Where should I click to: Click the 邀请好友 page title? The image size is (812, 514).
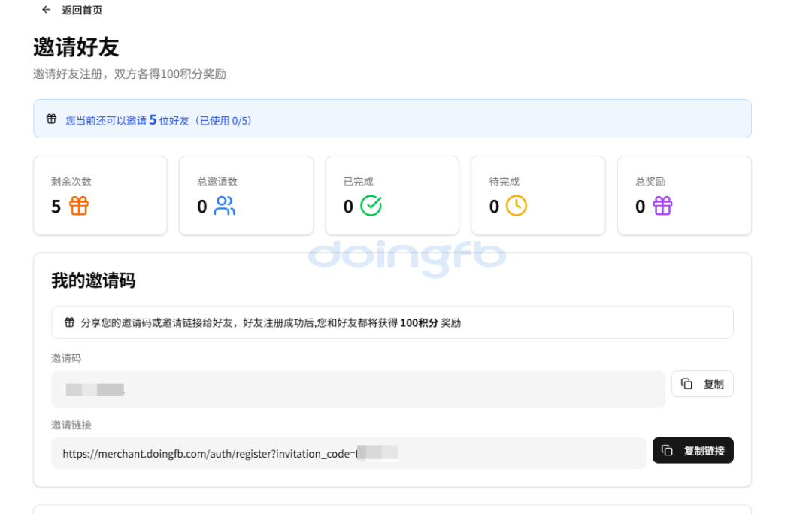pos(76,47)
